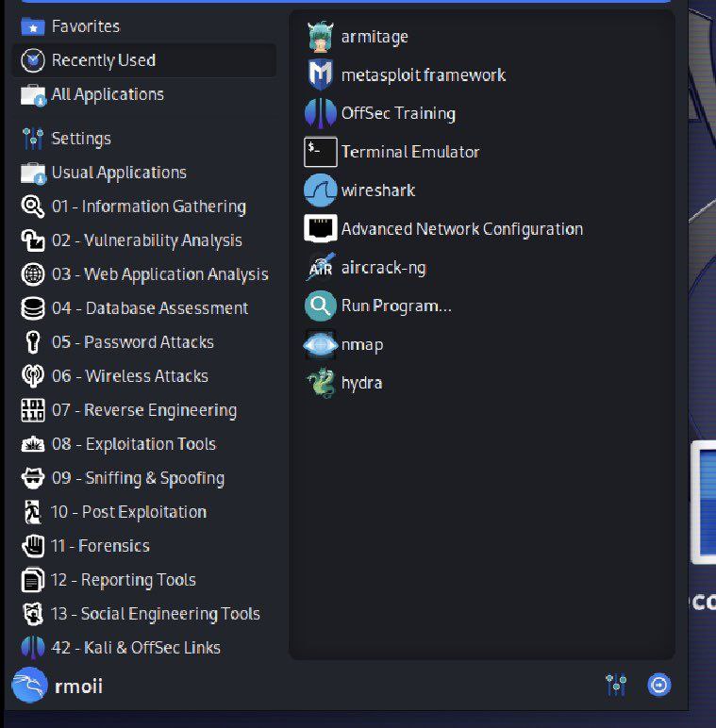Launch armitage from its anime-face icon
The width and height of the screenshot is (716, 728).
point(321,37)
